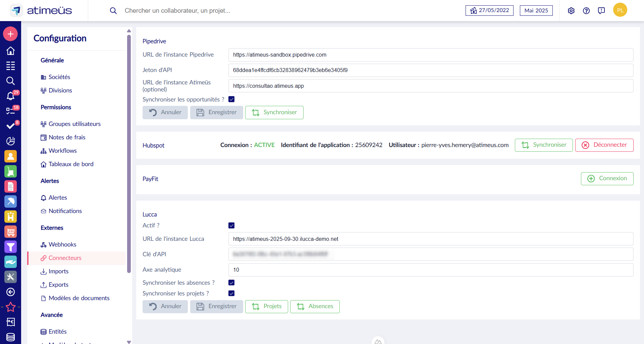Open the shopping cart module icon
This screenshot has width=644, height=344.
tap(10, 231)
